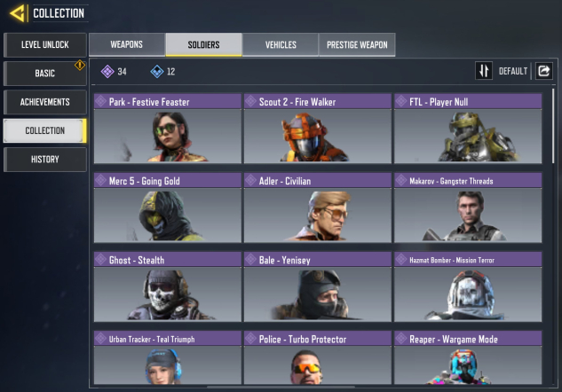Go to the Achievements section
The height and width of the screenshot is (392, 562).
point(44,102)
